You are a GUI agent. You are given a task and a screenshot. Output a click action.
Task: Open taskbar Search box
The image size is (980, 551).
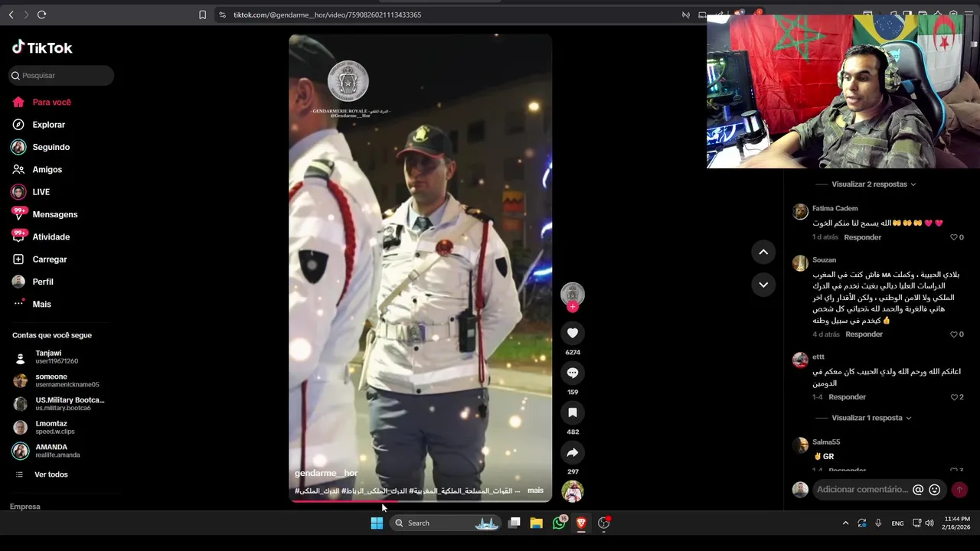445,523
